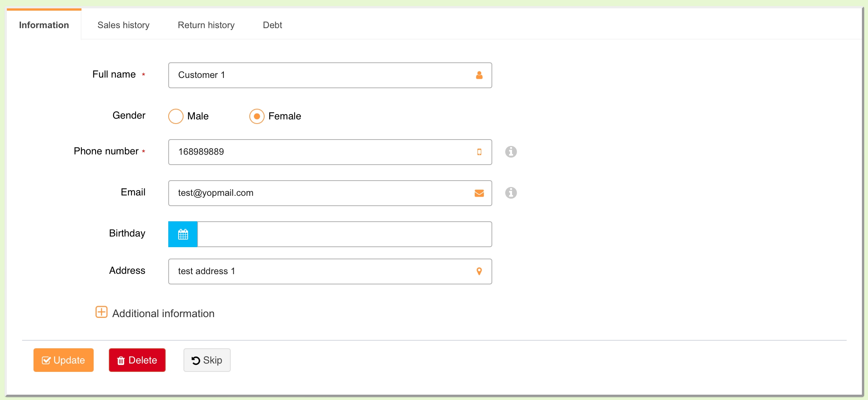Select the Information tab
The image size is (868, 400).
[44, 25]
